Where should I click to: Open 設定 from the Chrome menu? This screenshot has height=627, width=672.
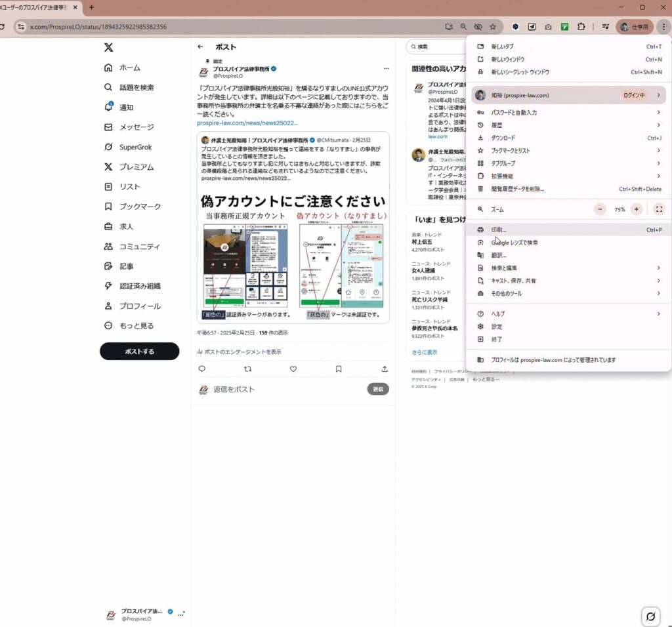[568, 327]
